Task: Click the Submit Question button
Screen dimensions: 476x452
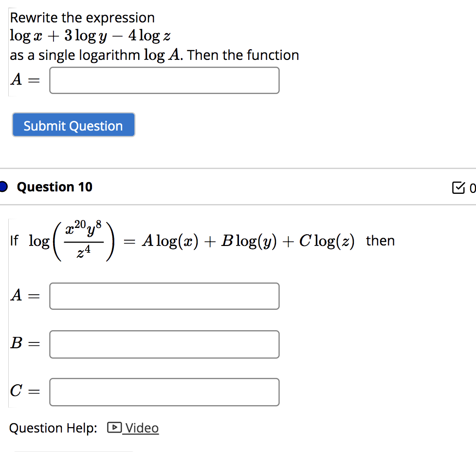Action: pyautogui.click(x=73, y=125)
